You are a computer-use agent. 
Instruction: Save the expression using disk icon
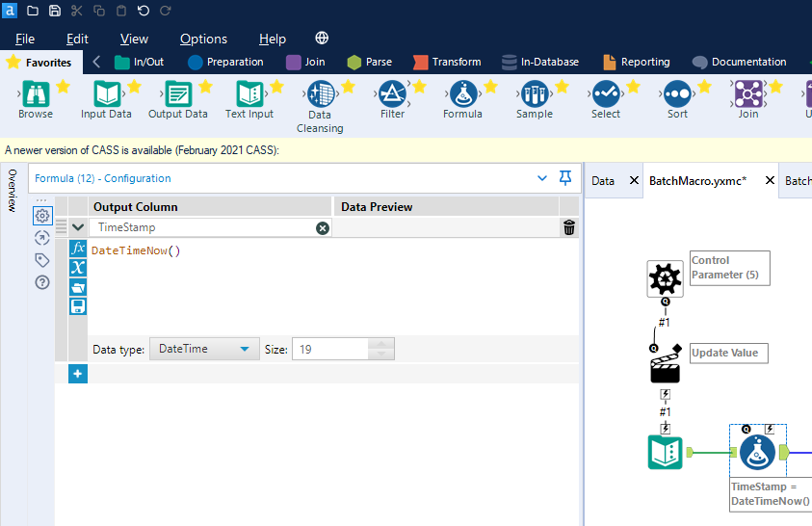click(78, 306)
